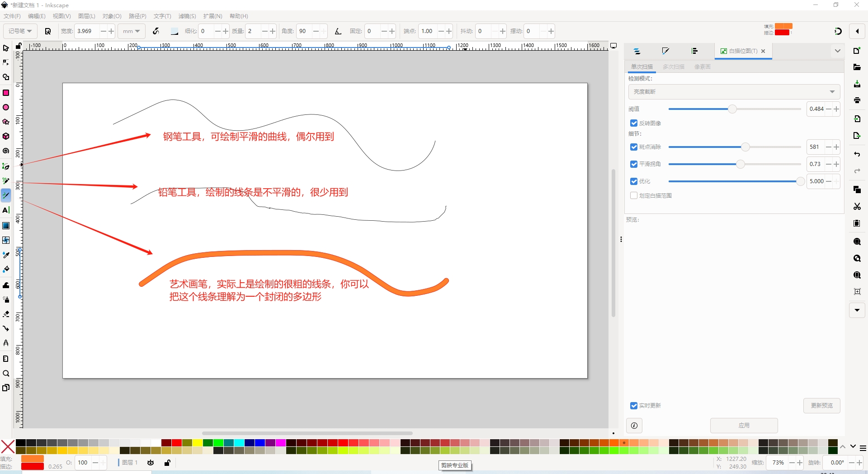Select the Rectangle tool in the toolbox
The image size is (868, 474).
6,93
